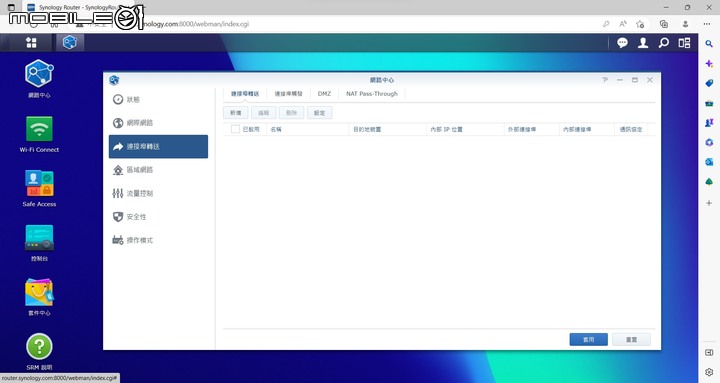The width and height of the screenshot is (720, 383).
Task: Open Edge sidebar tree icon
Action: [709, 182]
